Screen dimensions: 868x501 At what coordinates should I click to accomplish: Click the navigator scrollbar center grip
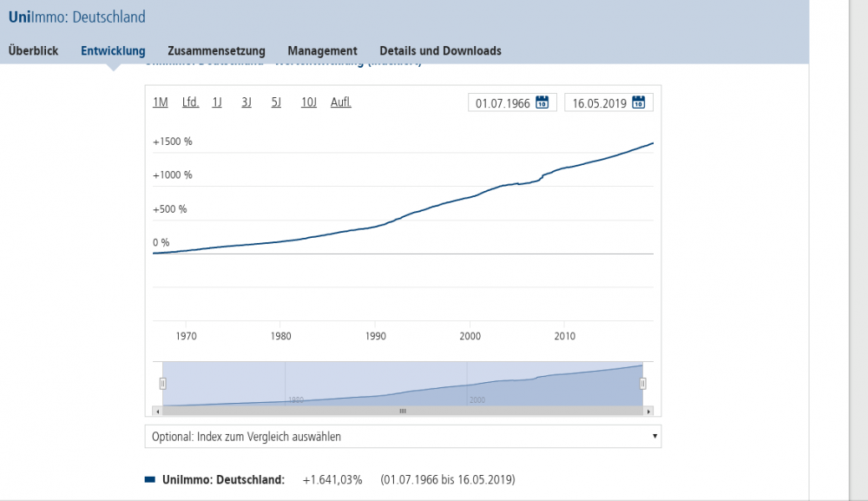[x=403, y=411]
